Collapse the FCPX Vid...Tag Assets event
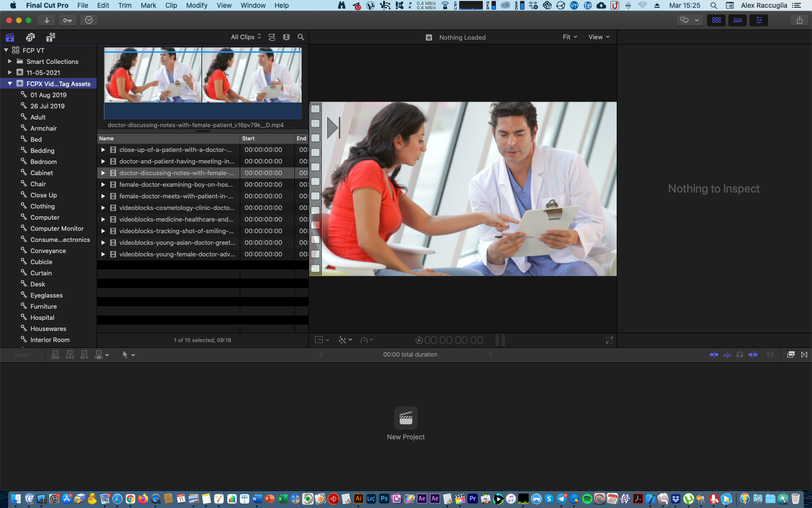This screenshot has height=508, width=812. 10,84
